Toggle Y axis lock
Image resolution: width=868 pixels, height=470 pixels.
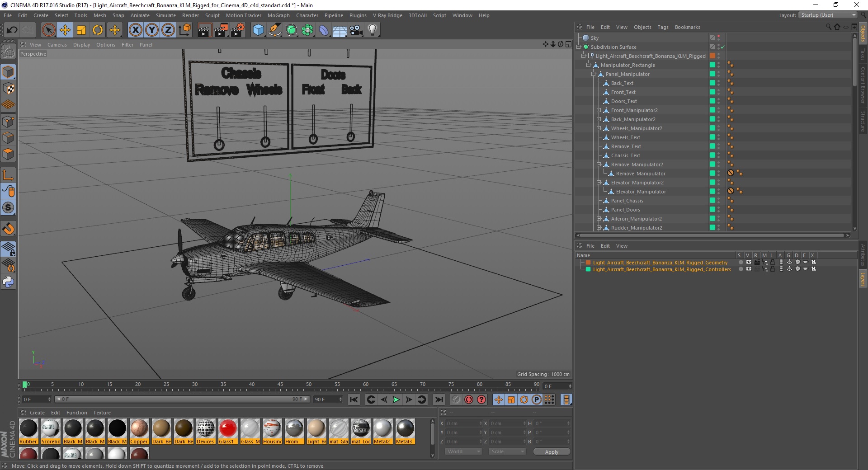152,30
